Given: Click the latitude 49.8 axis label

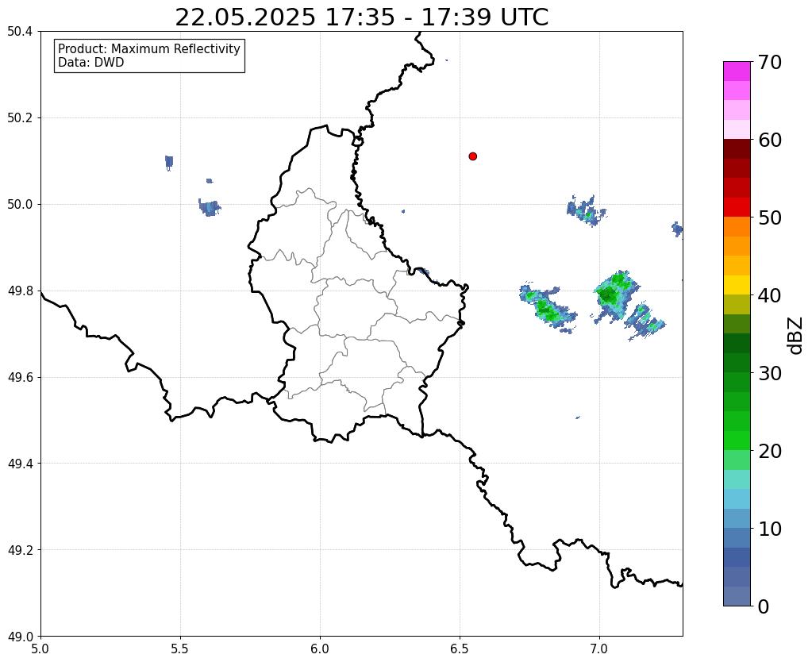Looking at the screenshot, I should click(x=20, y=291).
